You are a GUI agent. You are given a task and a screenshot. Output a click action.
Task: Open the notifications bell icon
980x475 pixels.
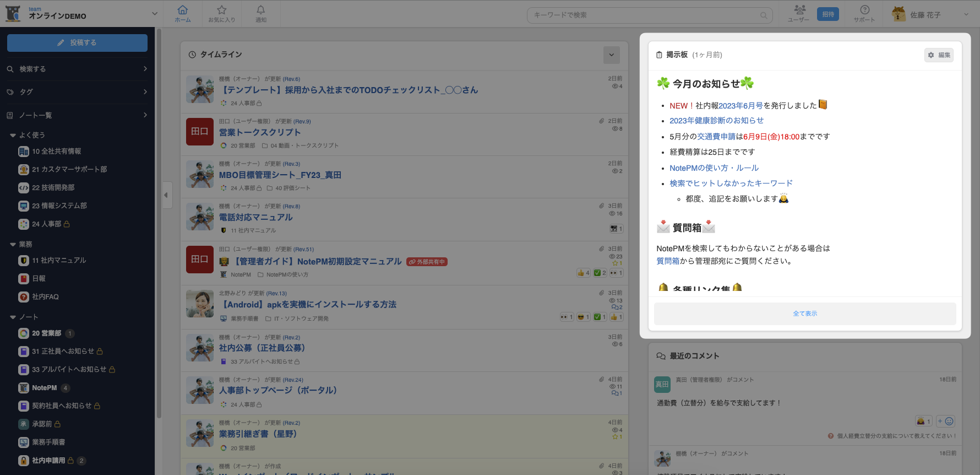tap(260, 13)
